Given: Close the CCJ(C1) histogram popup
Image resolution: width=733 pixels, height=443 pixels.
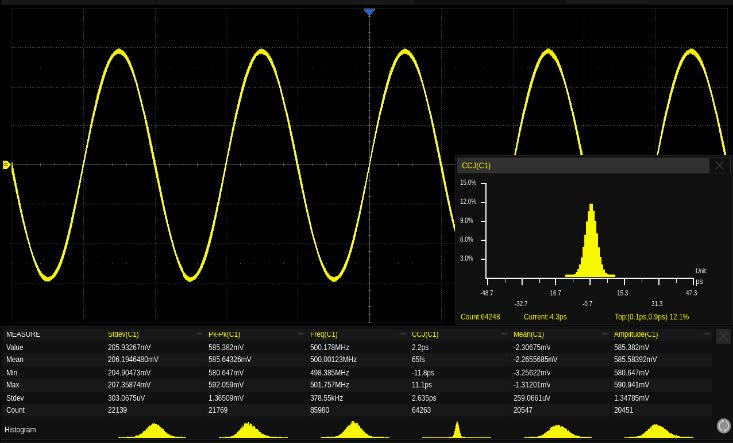Looking at the screenshot, I should (x=719, y=166).
